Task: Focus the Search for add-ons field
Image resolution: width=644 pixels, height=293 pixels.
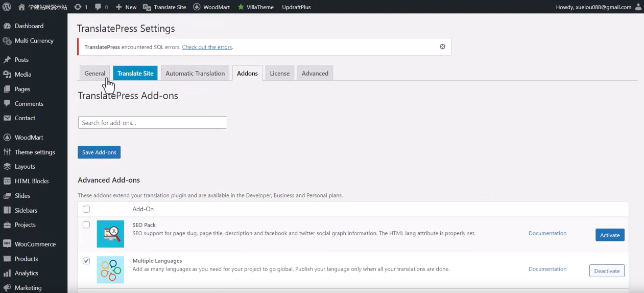Action: [152, 123]
